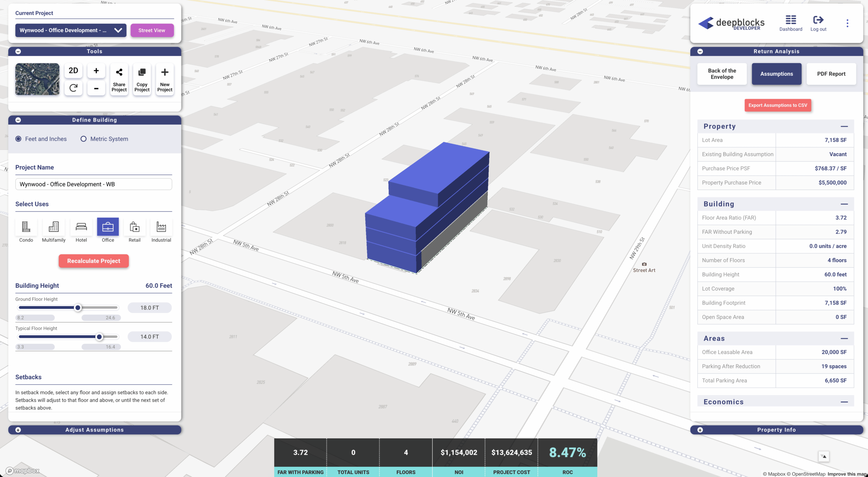Collapse the Areas section
This screenshot has width=868, height=477.
(844, 339)
